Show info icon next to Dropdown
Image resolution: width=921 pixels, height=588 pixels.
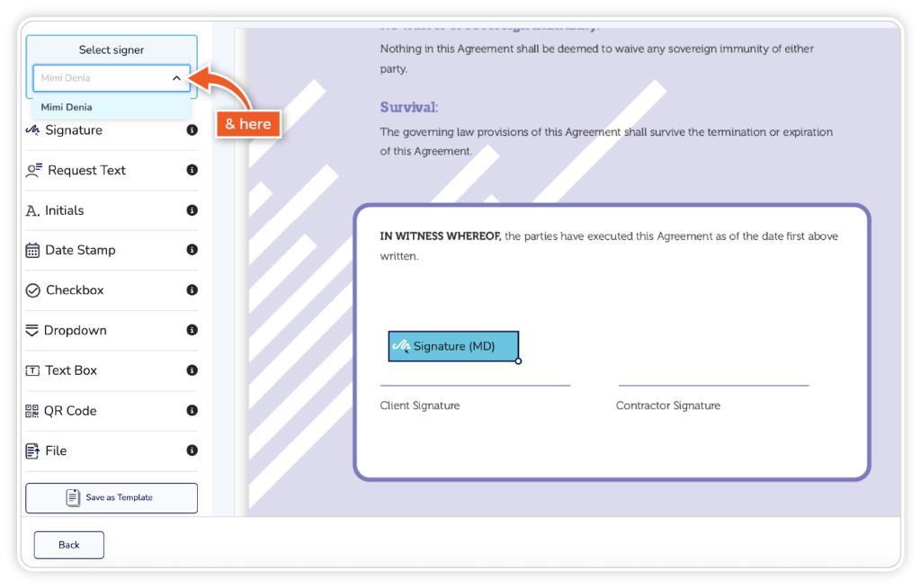tap(192, 330)
